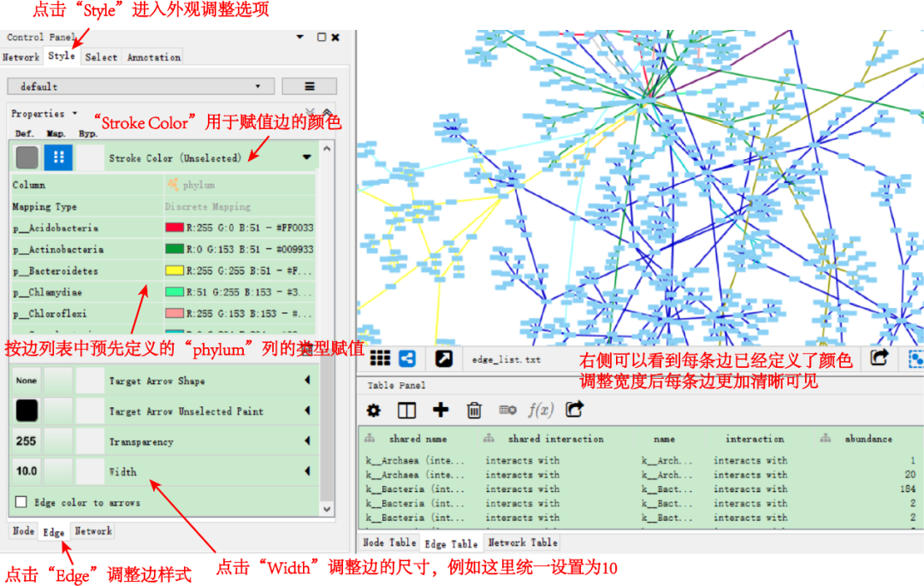
Task: Click the grid view icon below network
Action: pyautogui.click(x=380, y=358)
